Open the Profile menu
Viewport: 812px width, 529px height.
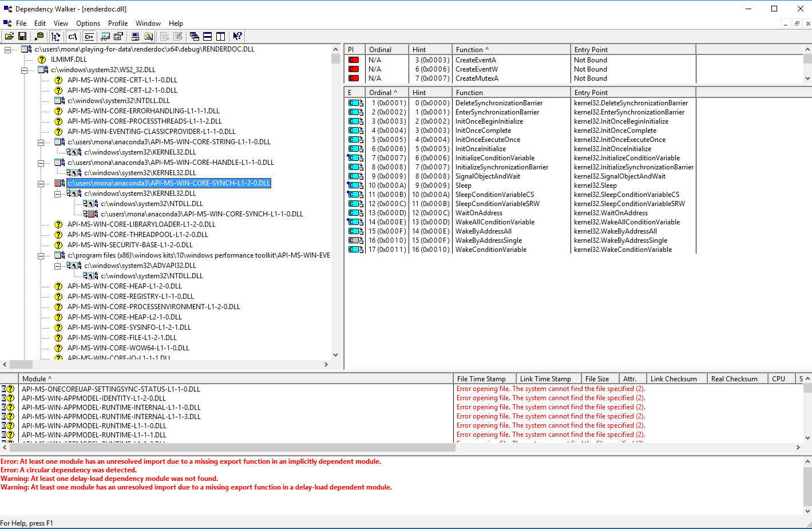(117, 23)
